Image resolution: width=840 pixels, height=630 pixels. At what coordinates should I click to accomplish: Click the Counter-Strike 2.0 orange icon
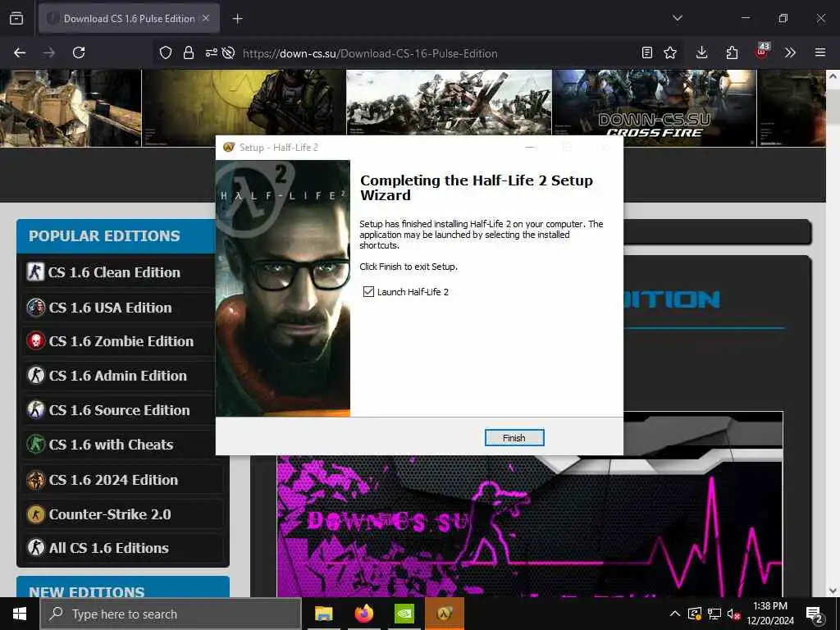pos(36,514)
